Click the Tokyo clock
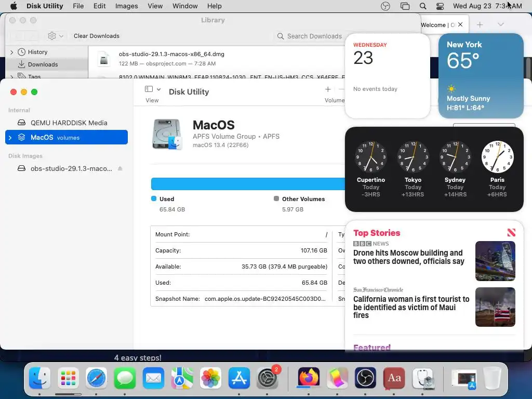Screen dimensions: 532x399 pos(413,157)
